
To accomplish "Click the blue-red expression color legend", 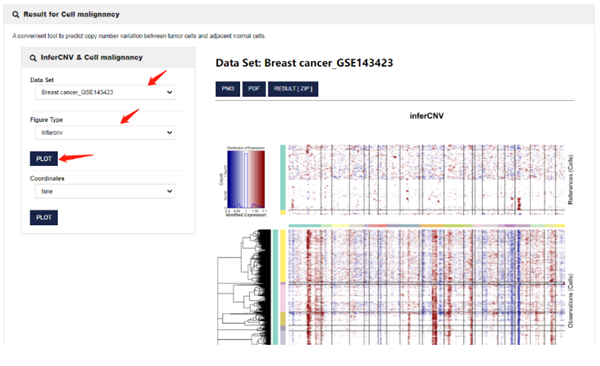I will [246, 179].
